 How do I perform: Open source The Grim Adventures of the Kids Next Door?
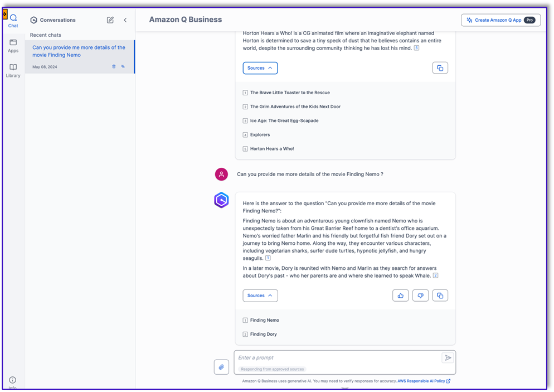[295, 107]
